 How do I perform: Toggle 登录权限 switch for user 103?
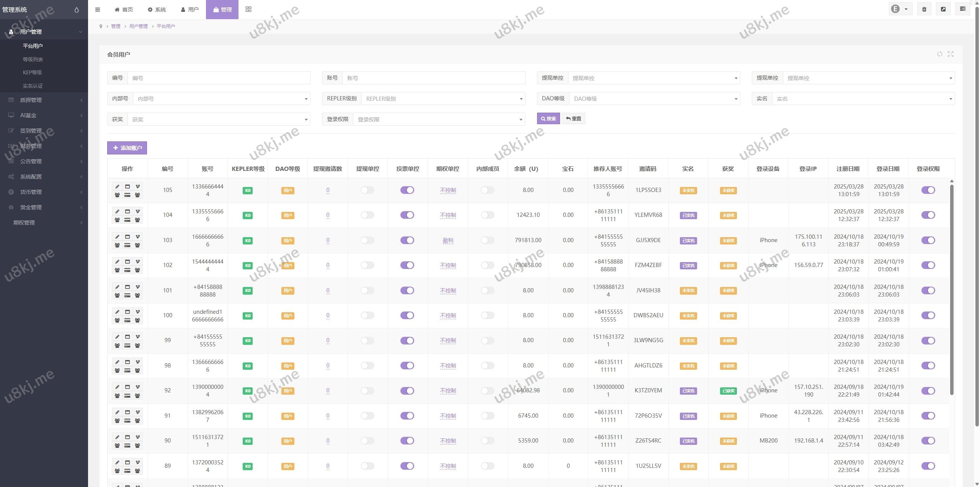(x=928, y=240)
